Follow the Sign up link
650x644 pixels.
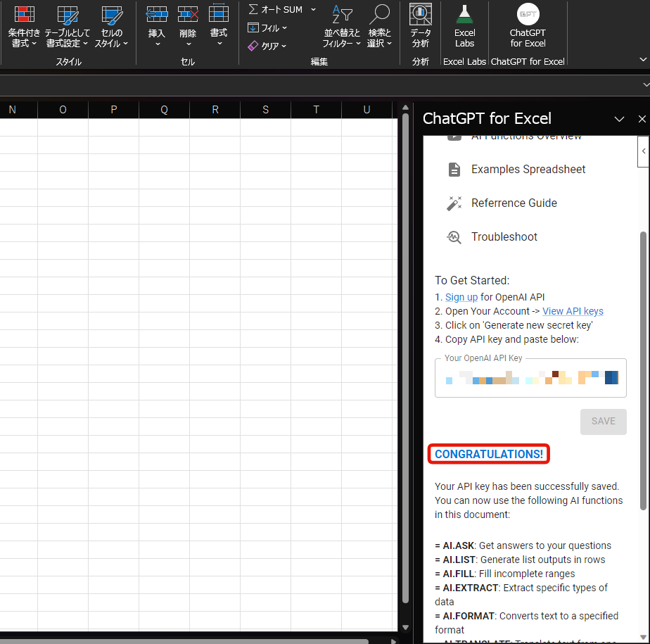(461, 297)
